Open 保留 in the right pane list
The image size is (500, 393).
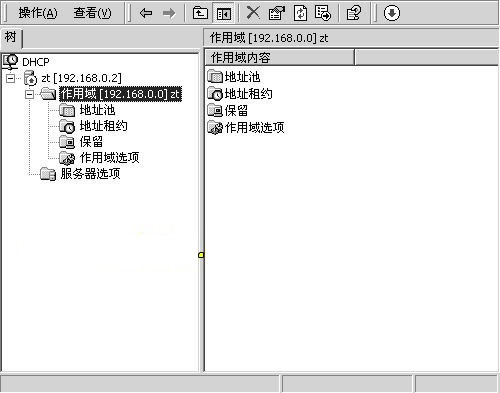pos(236,111)
